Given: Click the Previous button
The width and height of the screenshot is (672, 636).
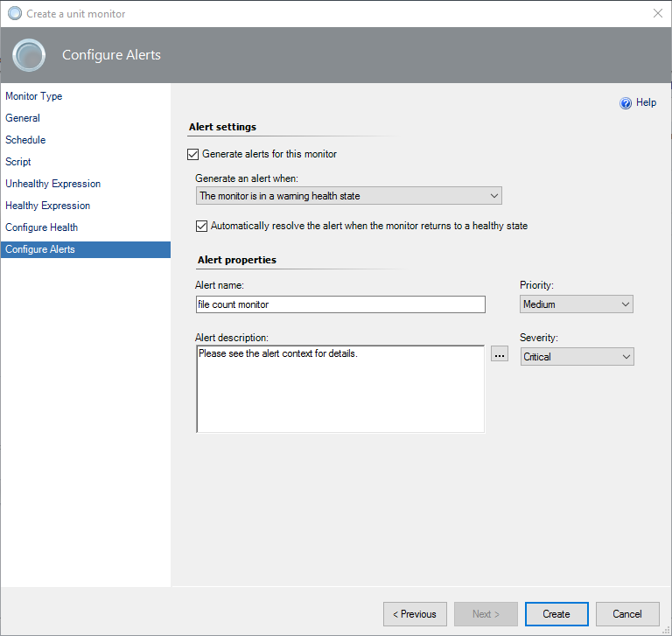Looking at the screenshot, I should (415, 614).
